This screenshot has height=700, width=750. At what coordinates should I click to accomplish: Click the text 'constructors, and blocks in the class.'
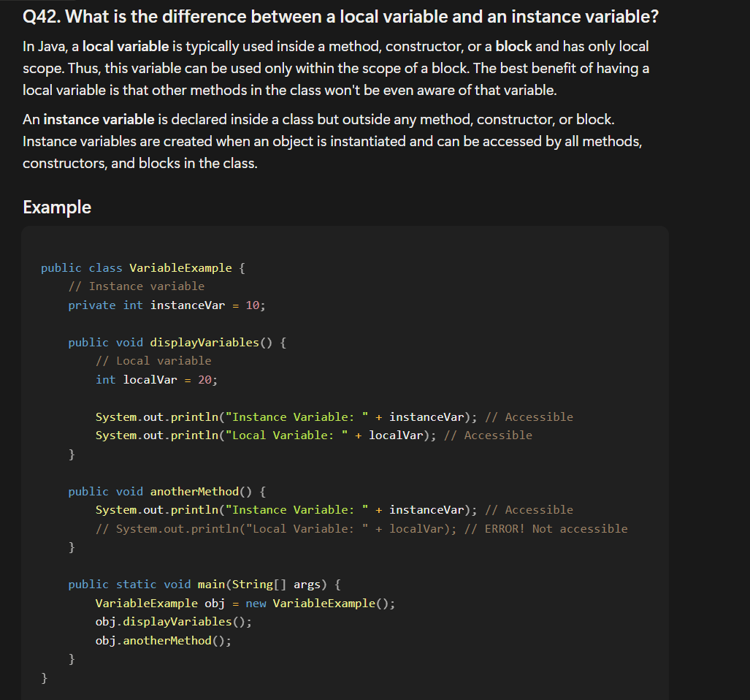140,163
